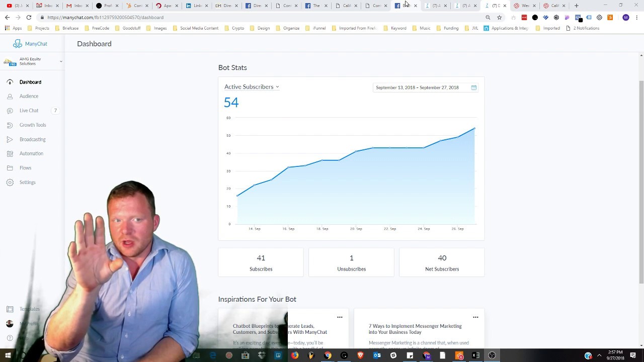Image resolution: width=644 pixels, height=362 pixels.
Task: Click the 1 Unsubscribes stat card
Action: (x=351, y=262)
